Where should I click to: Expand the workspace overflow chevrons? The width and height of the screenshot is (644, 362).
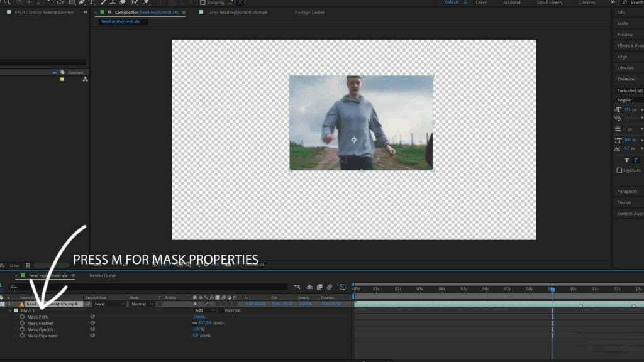click(x=613, y=3)
